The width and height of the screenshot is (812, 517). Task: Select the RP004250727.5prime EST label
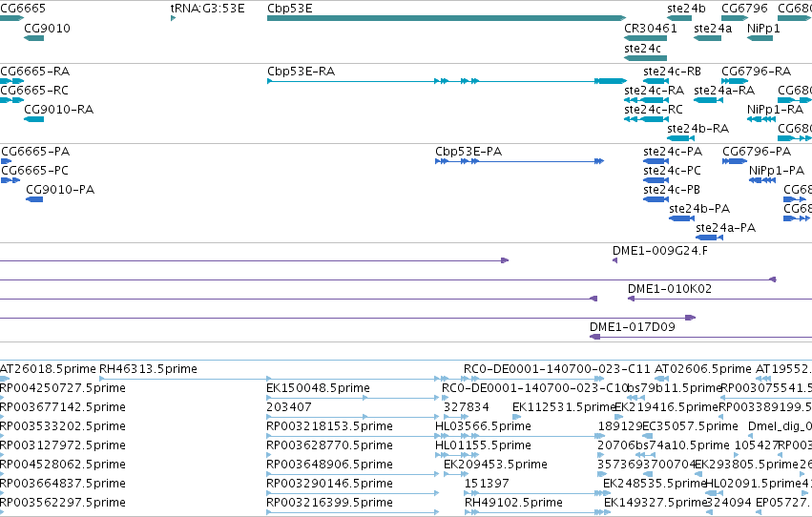[63, 387]
